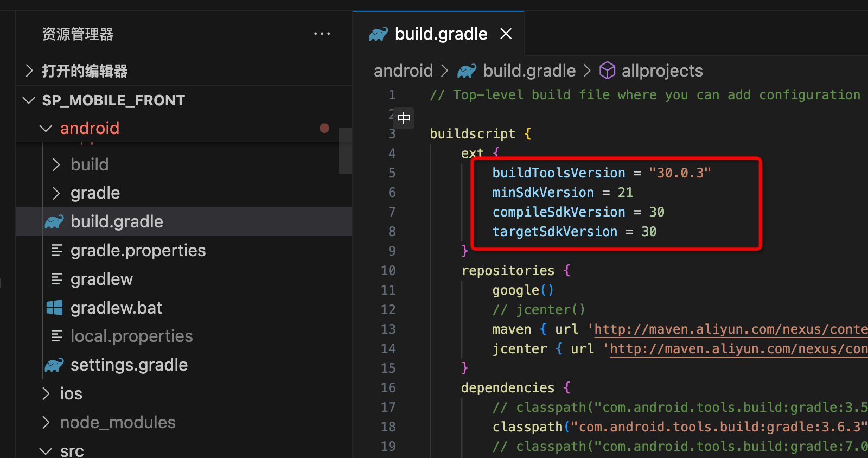Expand the node_modules folder
Image resolution: width=868 pixels, height=458 pixels.
(x=46, y=422)
